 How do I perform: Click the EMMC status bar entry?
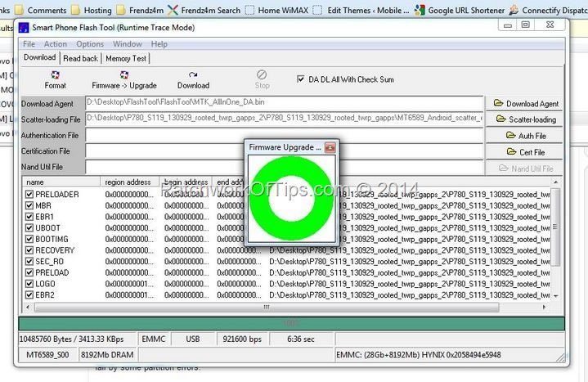(154, 339)
